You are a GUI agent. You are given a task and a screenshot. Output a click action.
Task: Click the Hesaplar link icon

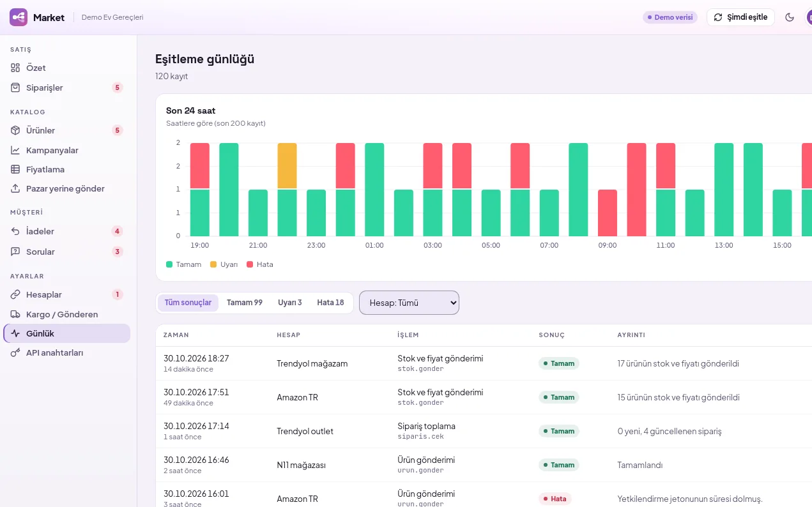point(16,294)
